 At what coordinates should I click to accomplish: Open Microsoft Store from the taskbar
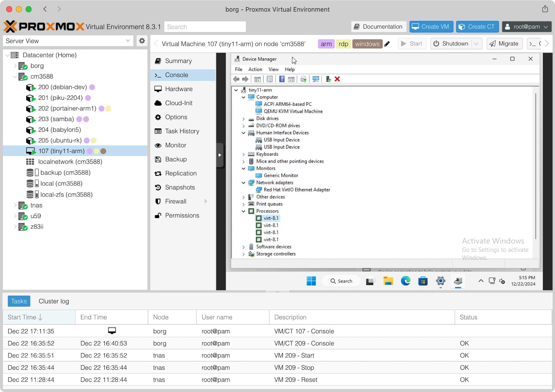[423, 281]
